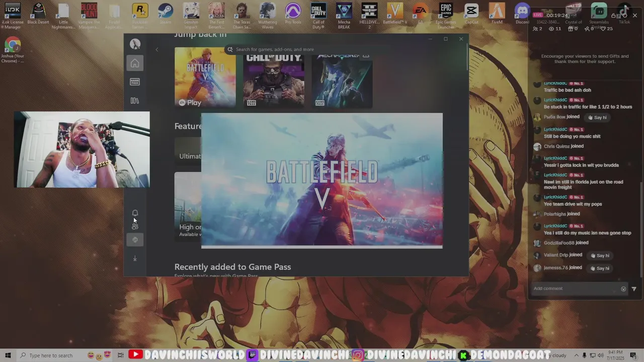The image size is (644, 362).
Task: Open the My Library sidebar icon
Action: (x=135, y=101)
